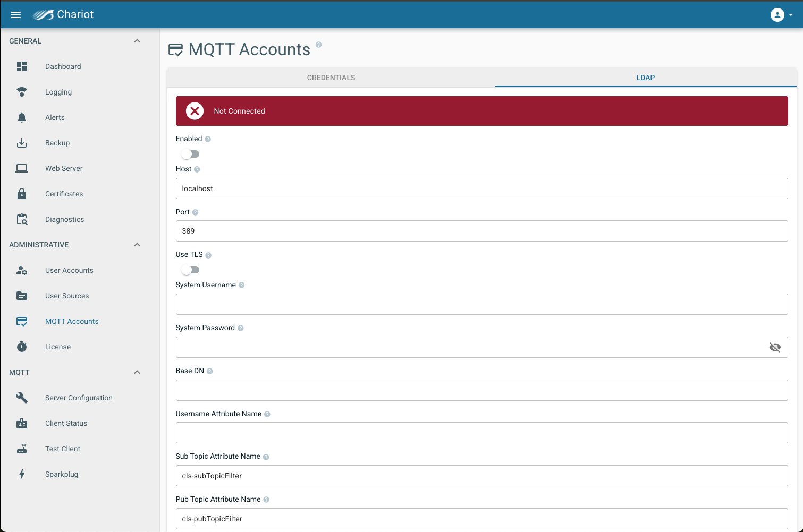Toggle the LDAP Enabled switch
This screenshot has width=803, height=532.
coord(190,154)
